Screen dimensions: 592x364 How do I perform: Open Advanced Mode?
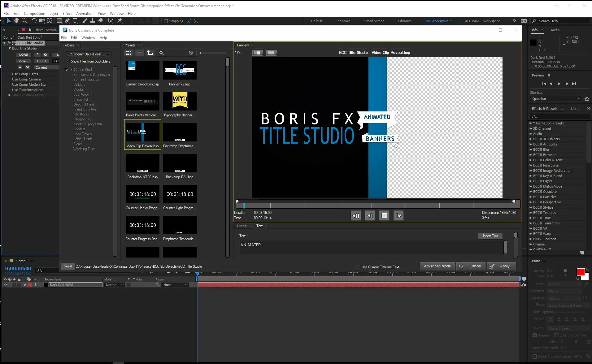click(x=437, y=266)
